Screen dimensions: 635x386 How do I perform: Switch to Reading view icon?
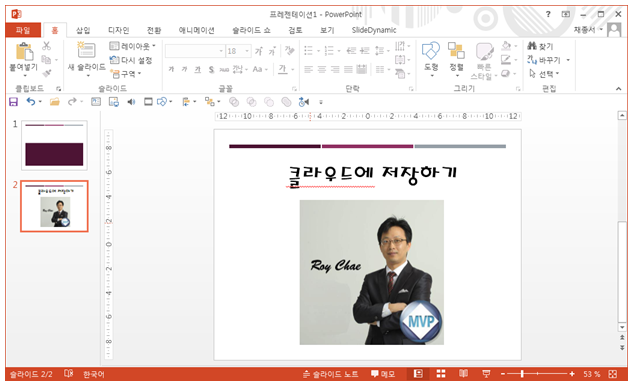[x=463, y=374]
